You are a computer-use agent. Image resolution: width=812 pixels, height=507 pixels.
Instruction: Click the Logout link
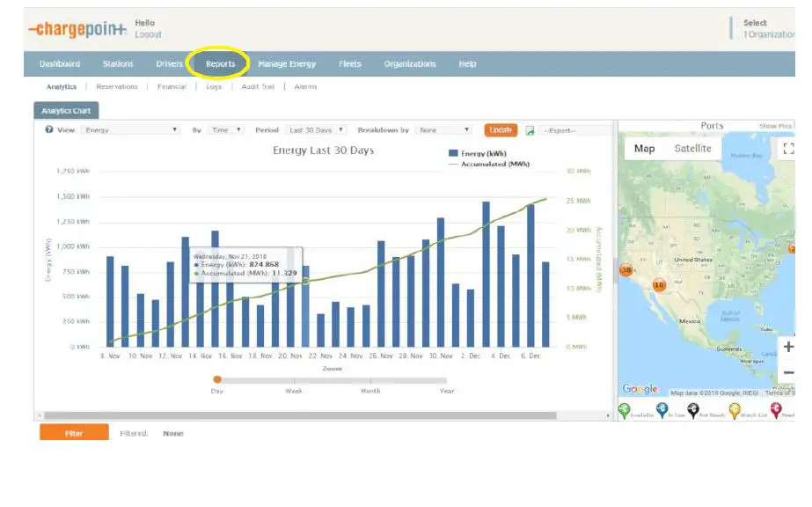[148, 34]
